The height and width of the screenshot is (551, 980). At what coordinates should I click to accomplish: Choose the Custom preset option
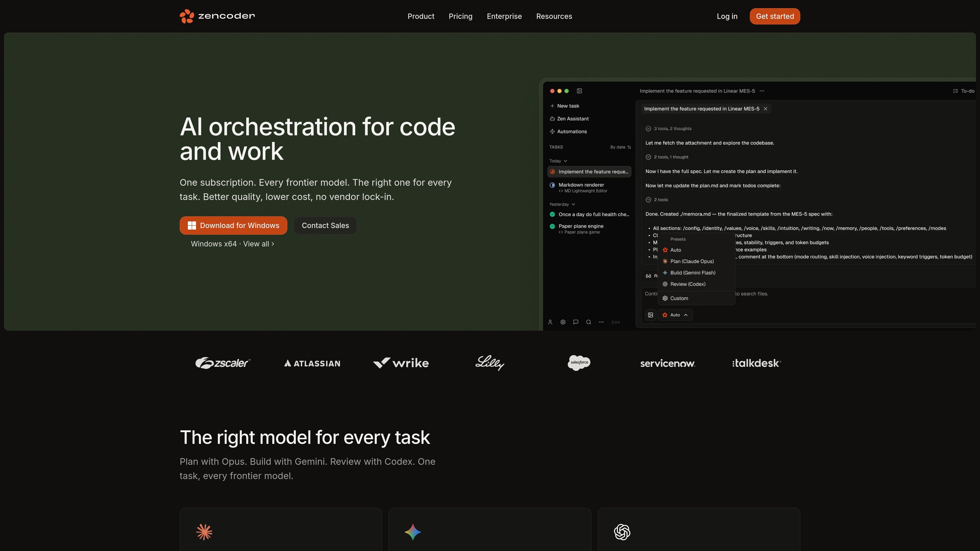696,298
